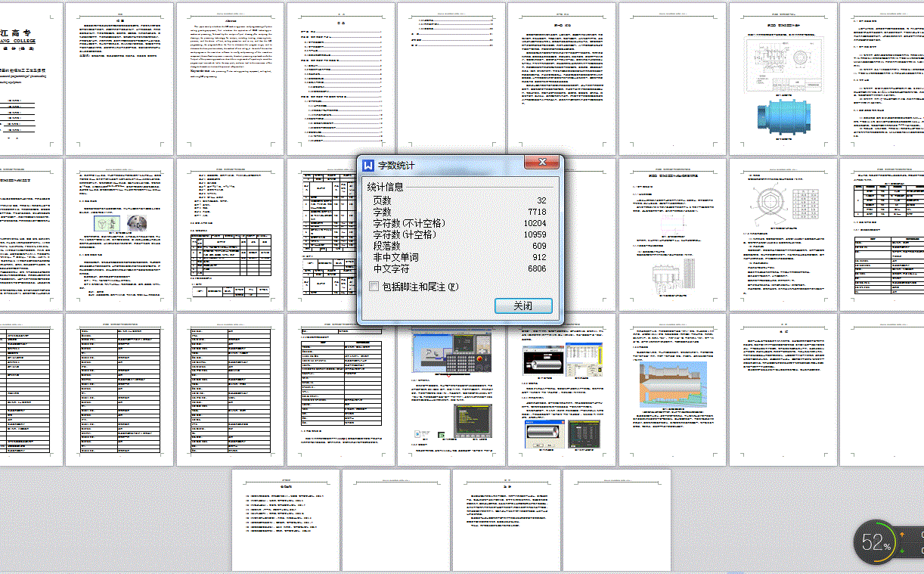Open the page thumbnail with the turning simulation image
Screen dimensions: 924x574
[673, 389]
